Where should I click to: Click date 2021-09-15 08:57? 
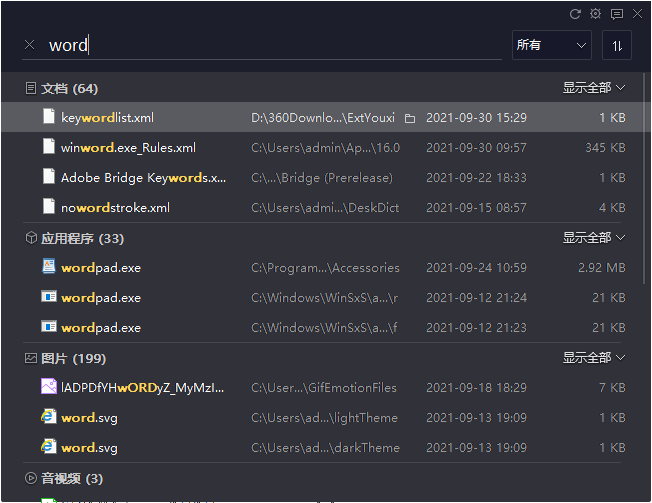pyautogui.click(x=477, y=207)
